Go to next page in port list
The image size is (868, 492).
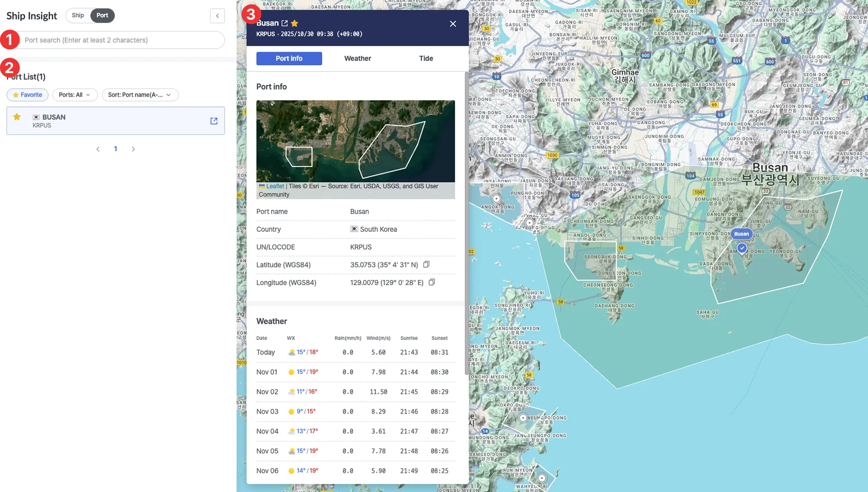click(134, 149)
